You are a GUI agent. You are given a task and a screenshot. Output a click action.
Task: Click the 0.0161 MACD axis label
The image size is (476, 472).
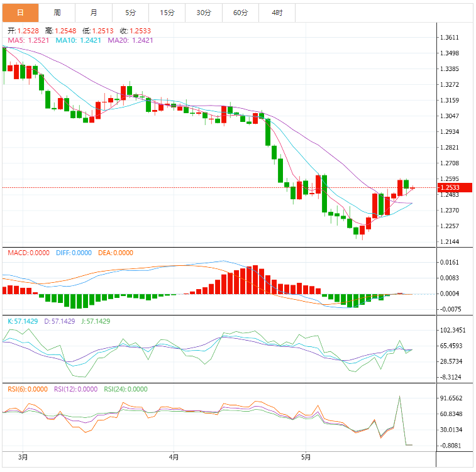click(450, 262)
